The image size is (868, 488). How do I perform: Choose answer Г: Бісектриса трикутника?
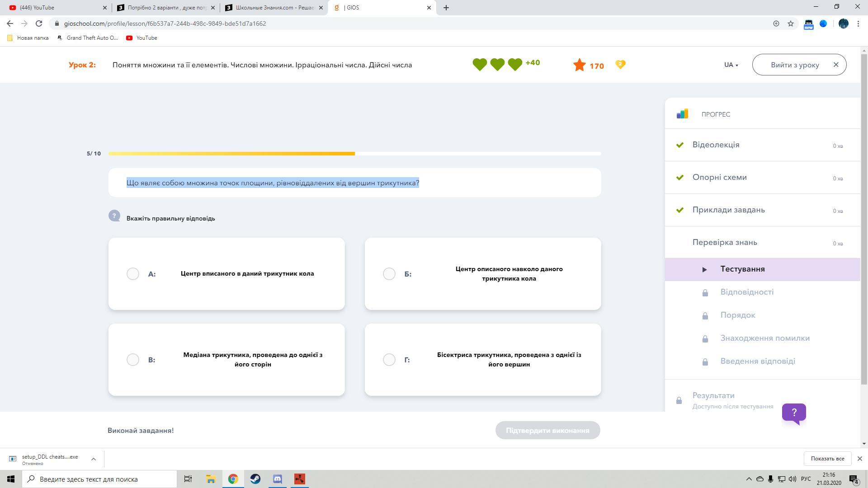[389, 360]
